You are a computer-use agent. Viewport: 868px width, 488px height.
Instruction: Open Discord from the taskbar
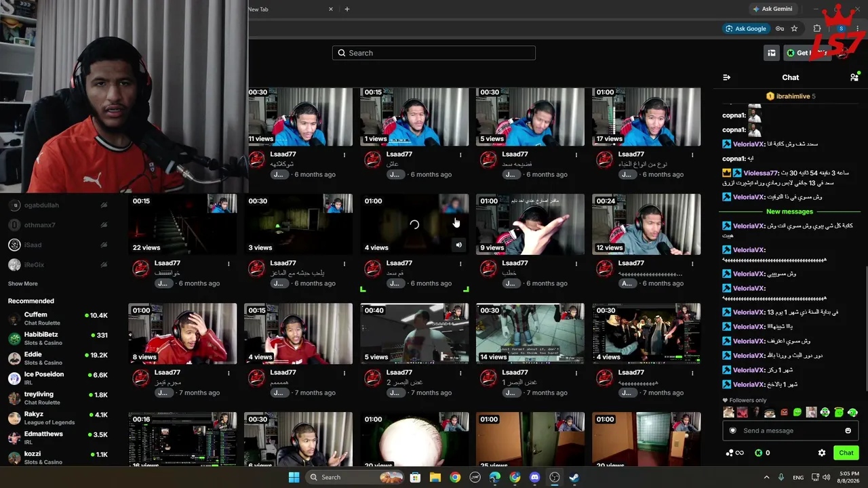(534, 477)
